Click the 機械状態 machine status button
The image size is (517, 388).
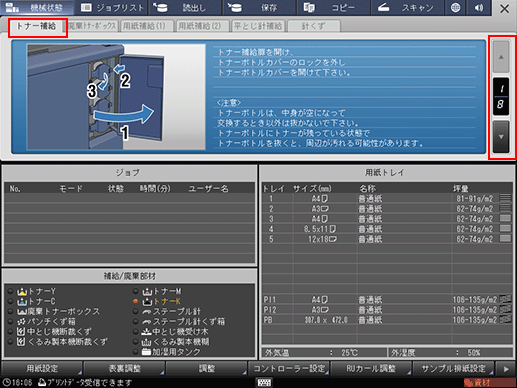tap(37, 8)
